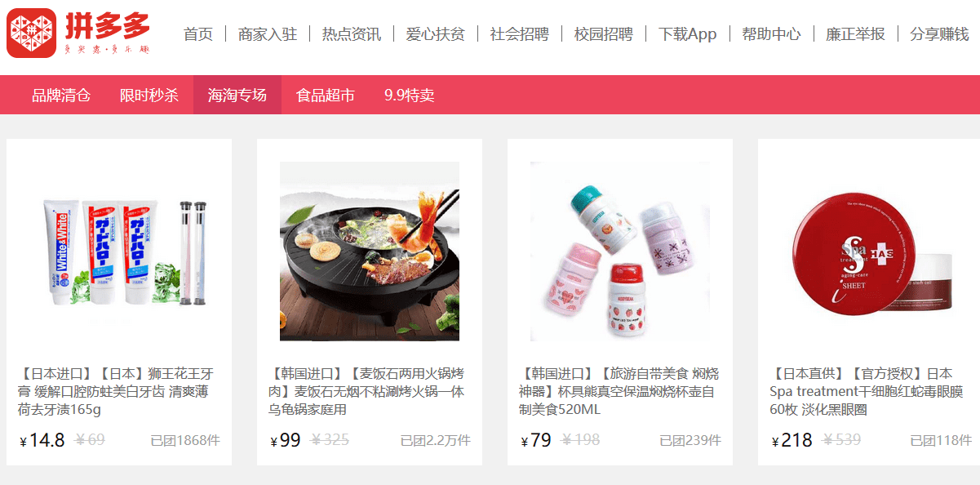Click 分享赚钱 in the header
The height and width of the screenshot is (485, 980).
(x=940, y=34)
